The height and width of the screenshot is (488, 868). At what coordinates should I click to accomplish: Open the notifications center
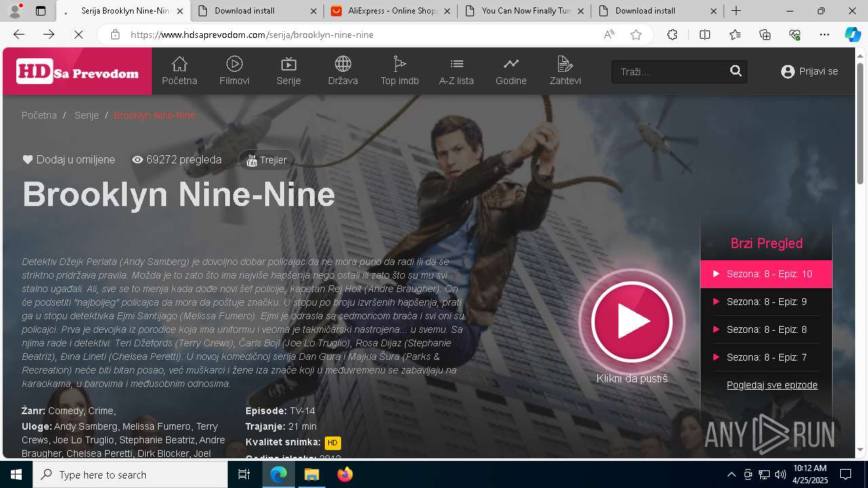click(846, 474)
